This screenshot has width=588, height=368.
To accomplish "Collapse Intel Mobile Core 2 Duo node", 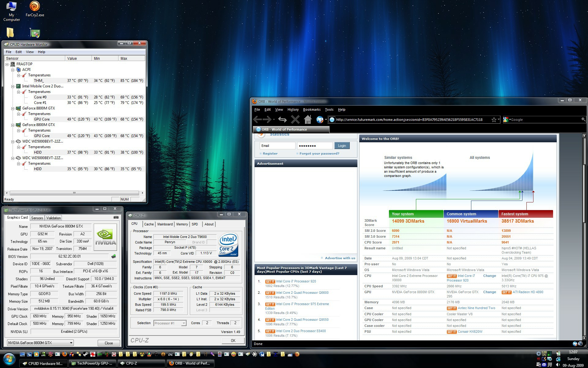I will 13,86.
